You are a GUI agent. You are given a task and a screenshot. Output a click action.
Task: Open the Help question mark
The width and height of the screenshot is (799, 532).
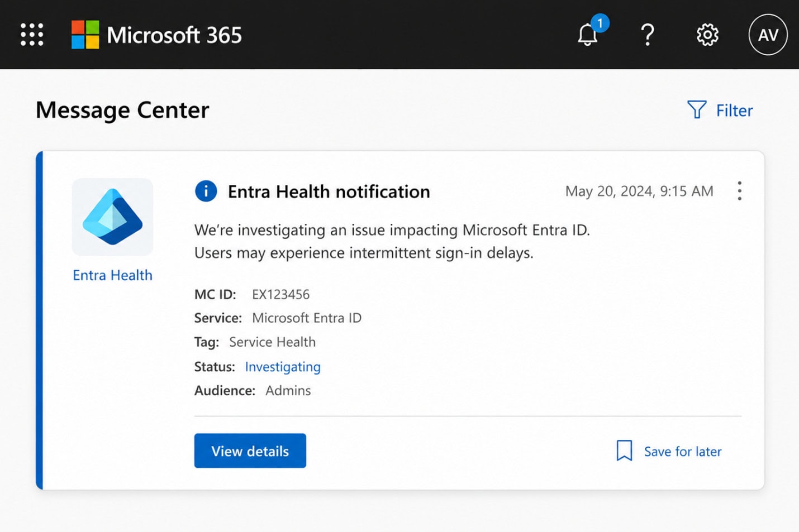[x=648, y=35]
